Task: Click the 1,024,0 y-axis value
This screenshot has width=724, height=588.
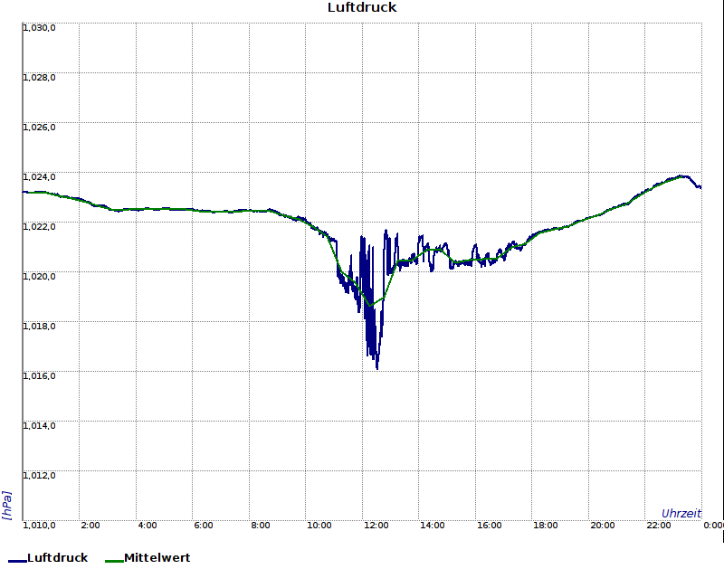Action: (x=39, y=177)
